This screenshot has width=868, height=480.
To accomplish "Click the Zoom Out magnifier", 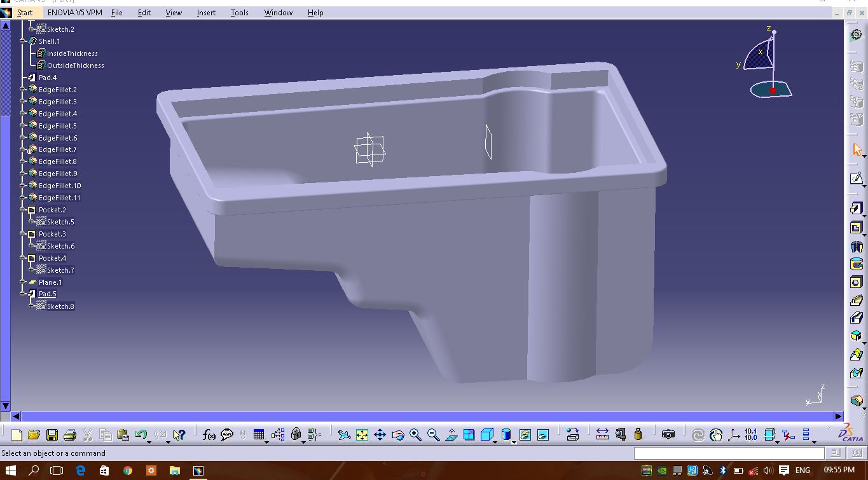I will 433,435.
